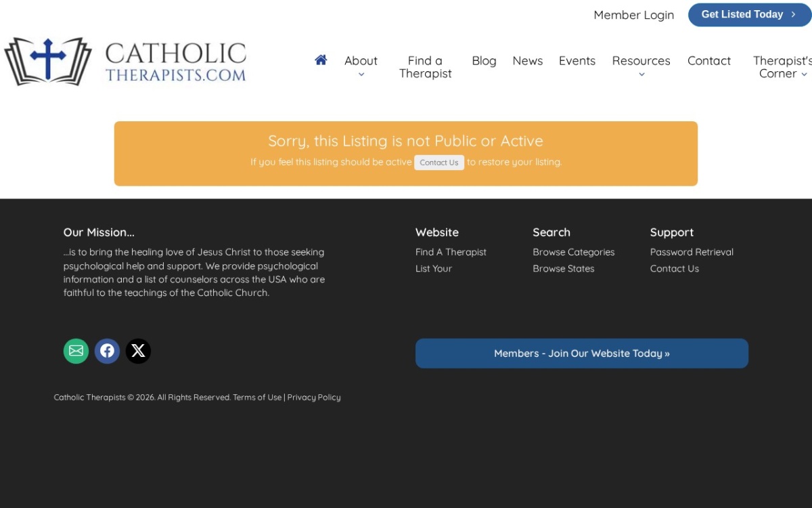Open Find a Therapist in navigation bar
812x508 pixels.
tap(425, 67)
